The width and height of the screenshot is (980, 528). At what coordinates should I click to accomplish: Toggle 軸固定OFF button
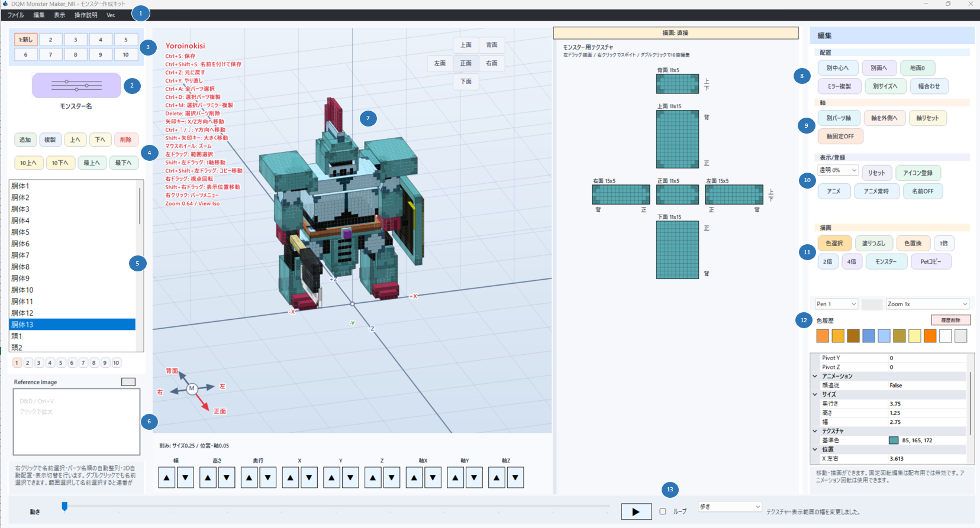(840, 137)
